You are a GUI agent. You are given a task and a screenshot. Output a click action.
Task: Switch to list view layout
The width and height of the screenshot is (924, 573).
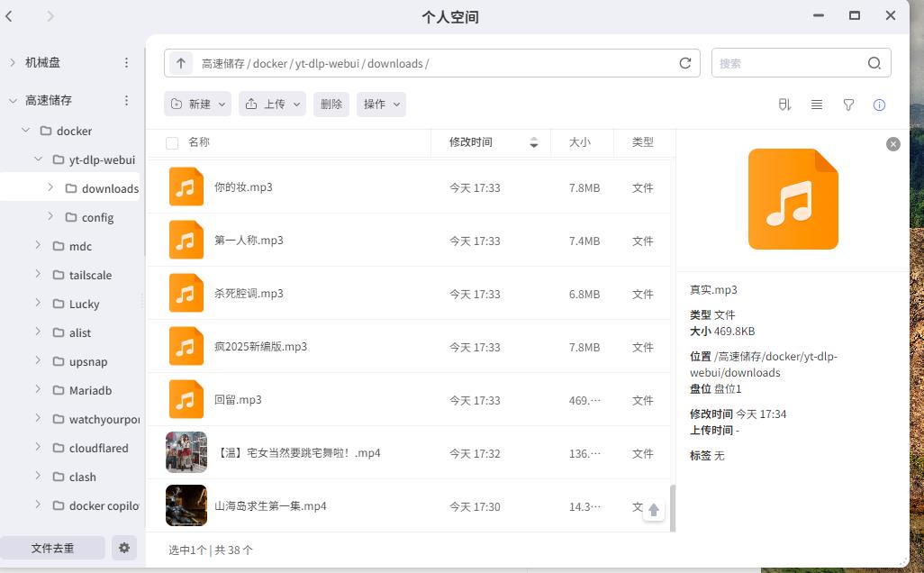pos(817,105)
